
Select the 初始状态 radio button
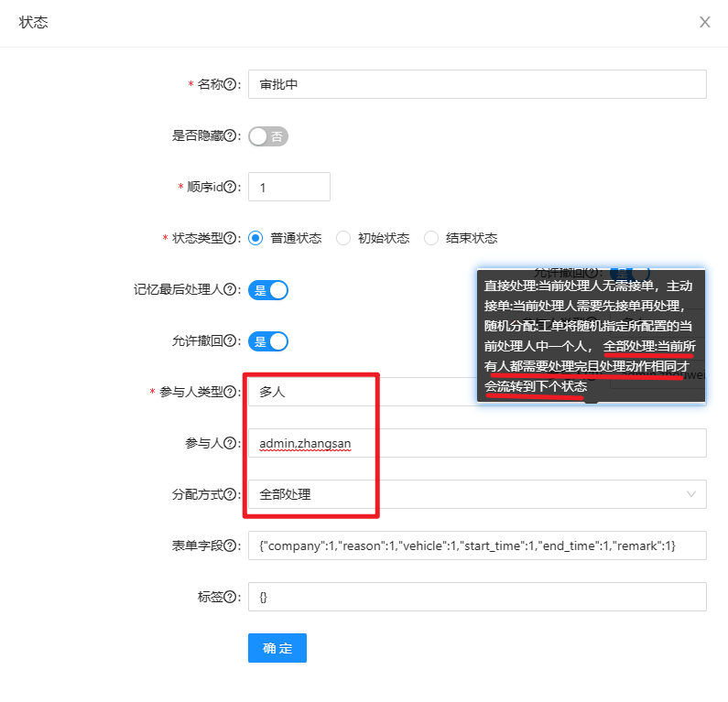(343, 239)
